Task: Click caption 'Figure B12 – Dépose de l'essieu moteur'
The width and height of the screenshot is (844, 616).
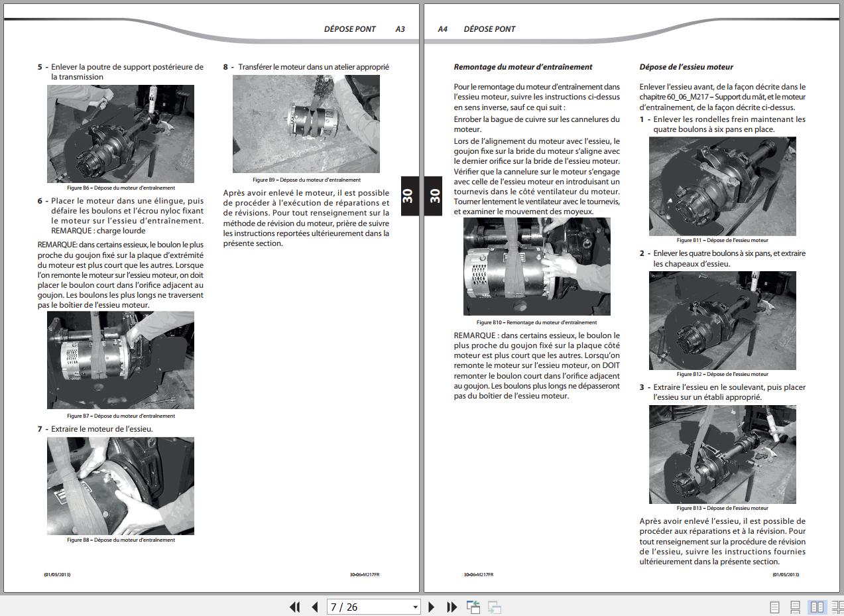Action: 723,374
